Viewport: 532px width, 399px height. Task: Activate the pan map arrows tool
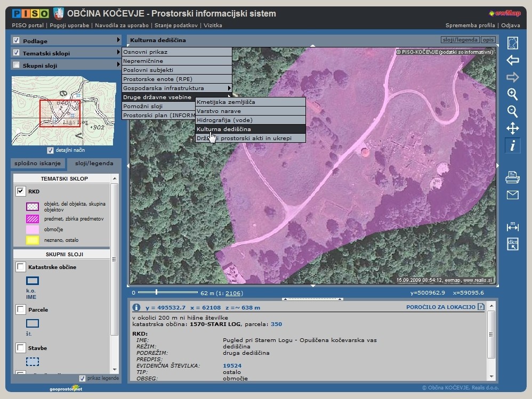tap(512, 128)
